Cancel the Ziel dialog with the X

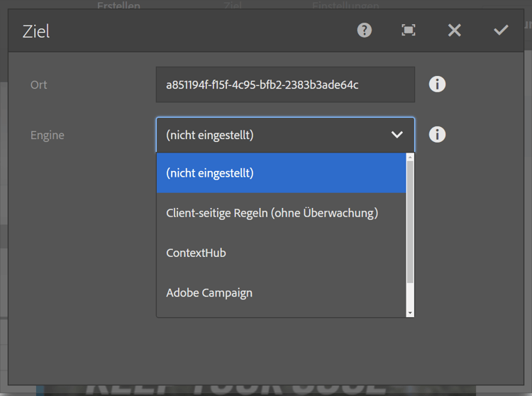(454, 31)
